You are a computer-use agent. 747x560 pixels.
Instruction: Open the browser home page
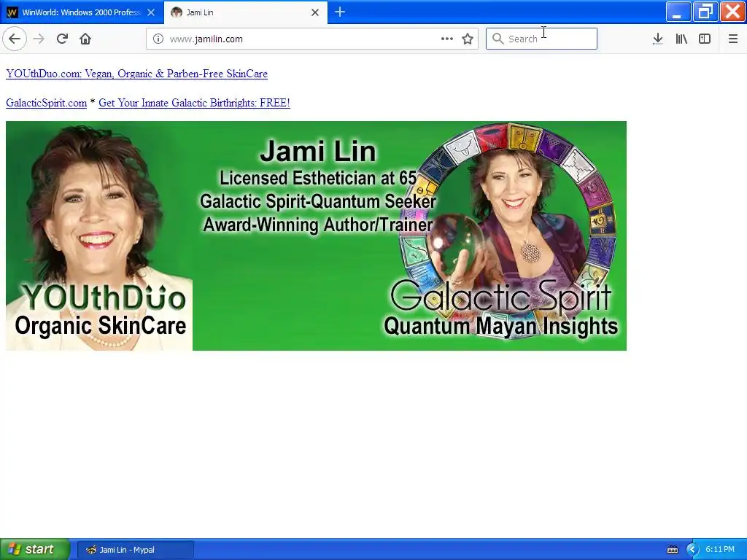point(85,39)
